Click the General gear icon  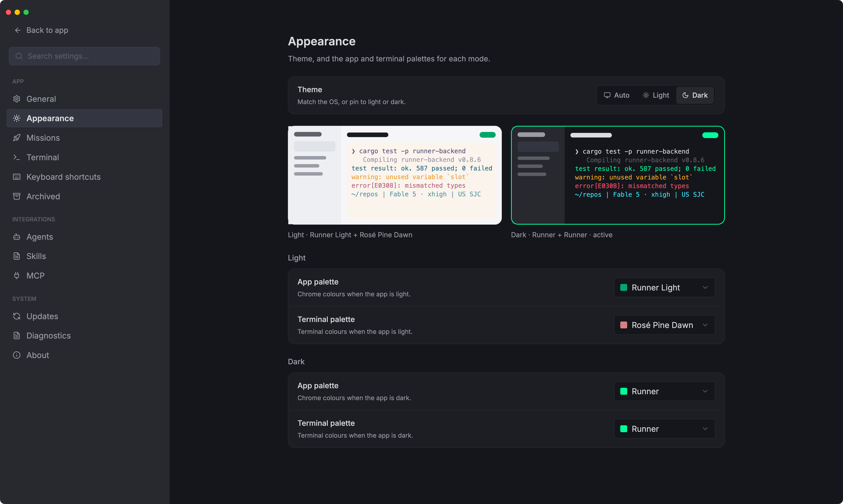(x=17, y=99)
